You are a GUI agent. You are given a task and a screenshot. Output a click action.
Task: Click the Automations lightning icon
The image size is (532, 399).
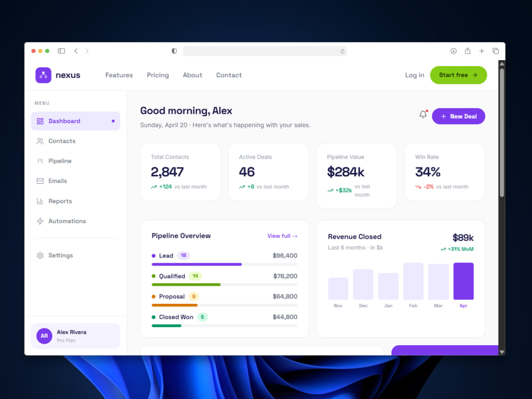pyautogui.click(x=40, y=221)
